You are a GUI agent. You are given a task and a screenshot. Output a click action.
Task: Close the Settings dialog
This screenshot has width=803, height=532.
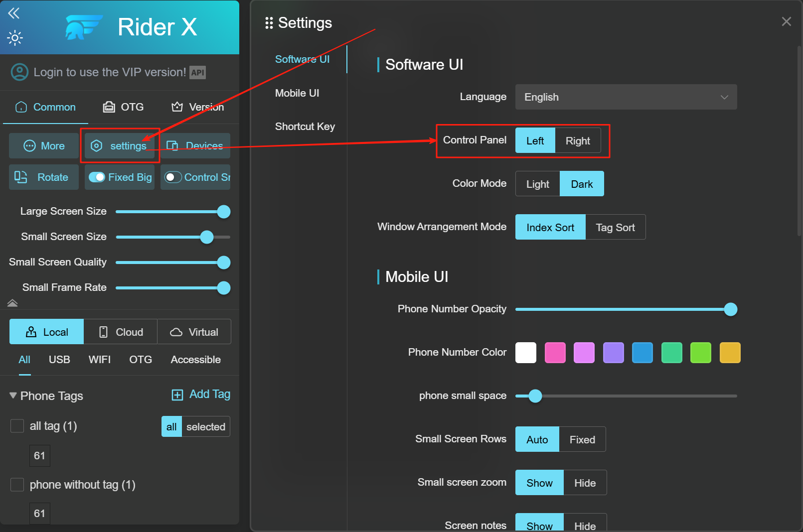click(x=787, y=21)
